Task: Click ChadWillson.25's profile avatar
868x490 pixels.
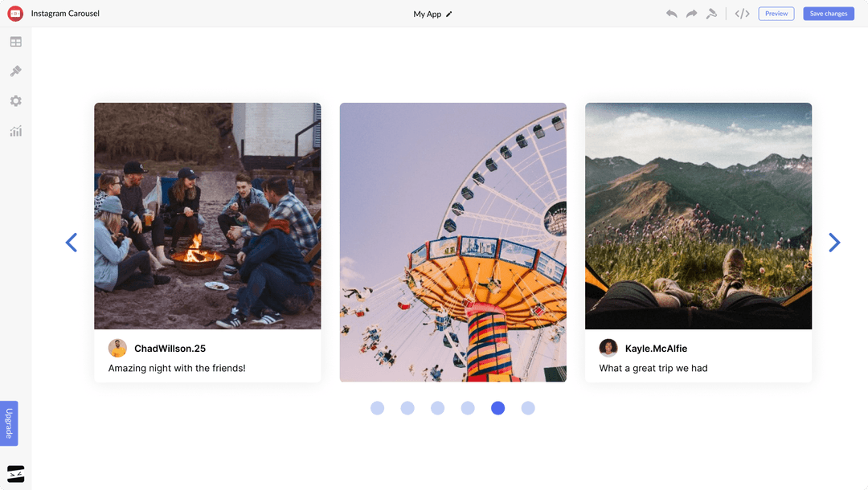Action: tap(118, 348)
